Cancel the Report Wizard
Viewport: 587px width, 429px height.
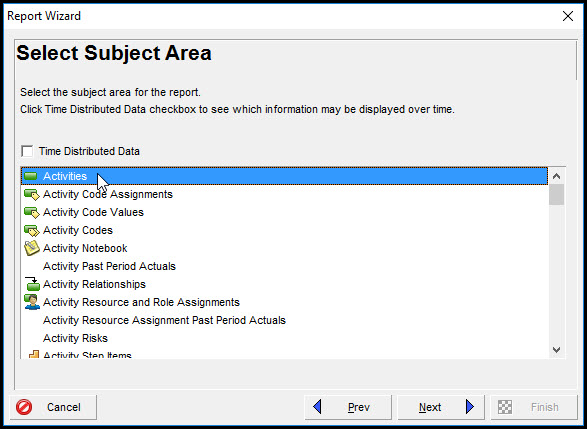53,407
